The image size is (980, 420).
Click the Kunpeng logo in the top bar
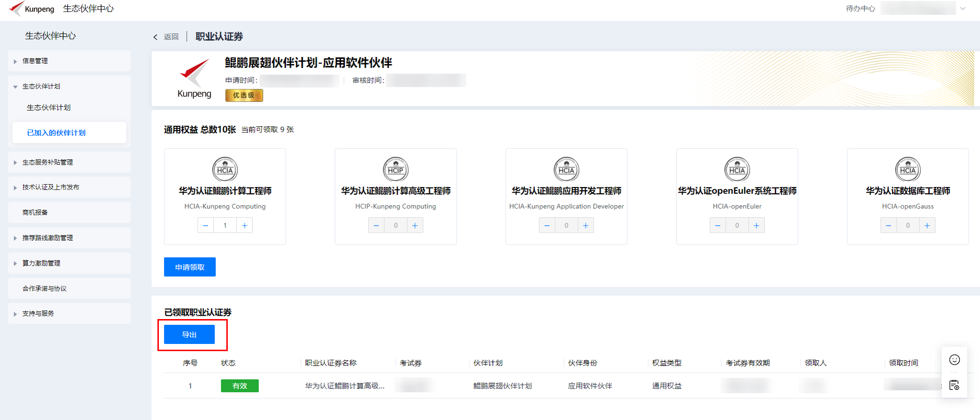[32, 9]
